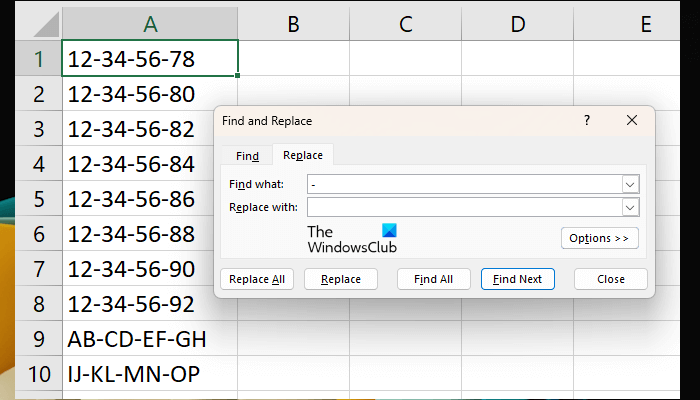Click the dialog Help question mark icon
This screenshot has width=700, height=400.
coord(586,120)
